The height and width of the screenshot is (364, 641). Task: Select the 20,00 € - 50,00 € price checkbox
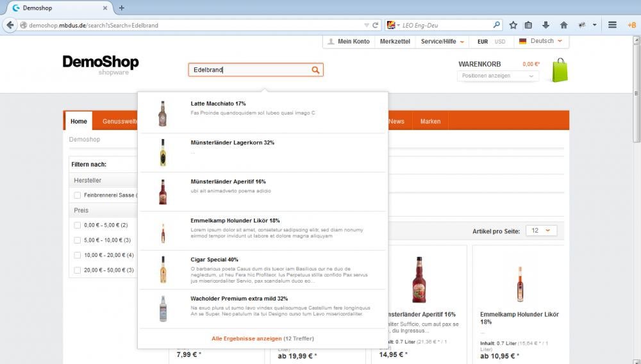pyautogui.click(x=78, y=270)
